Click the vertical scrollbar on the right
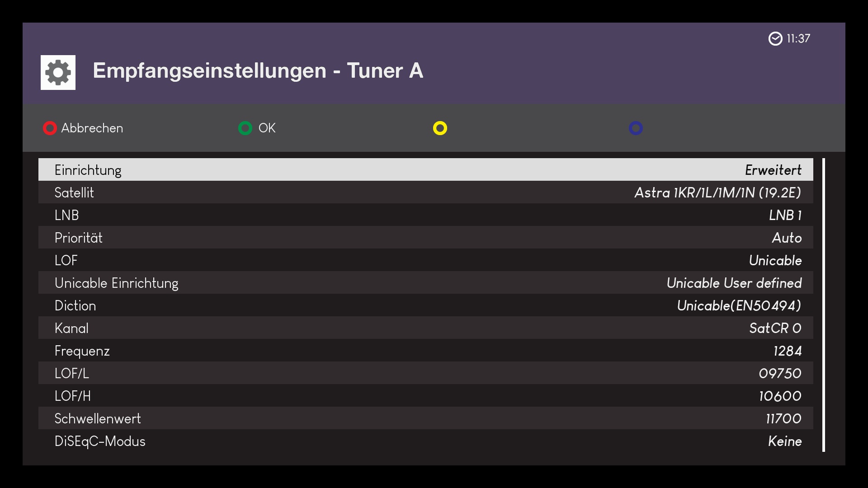Viewport: 868px width, 488px height. (824, 305)
